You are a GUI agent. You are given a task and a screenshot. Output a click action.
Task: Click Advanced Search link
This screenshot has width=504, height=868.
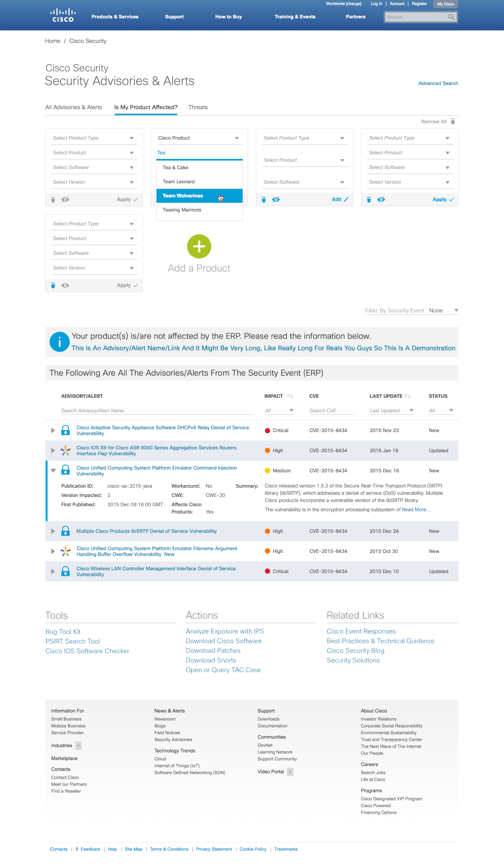click(438, 83)
